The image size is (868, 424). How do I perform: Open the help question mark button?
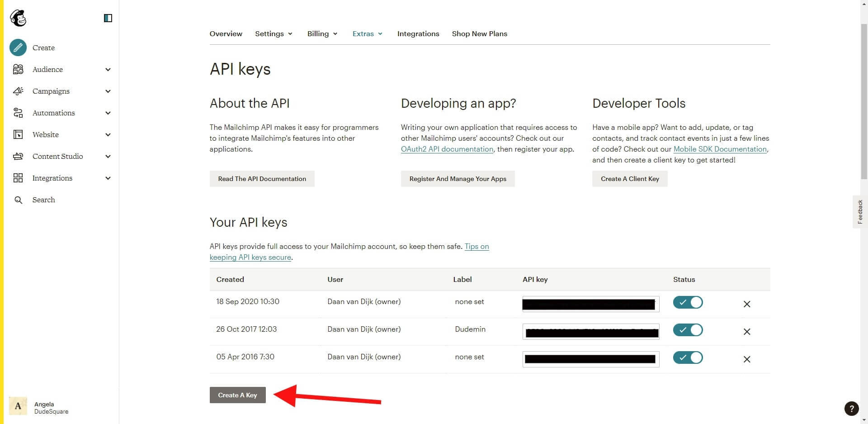click(851, 409)
